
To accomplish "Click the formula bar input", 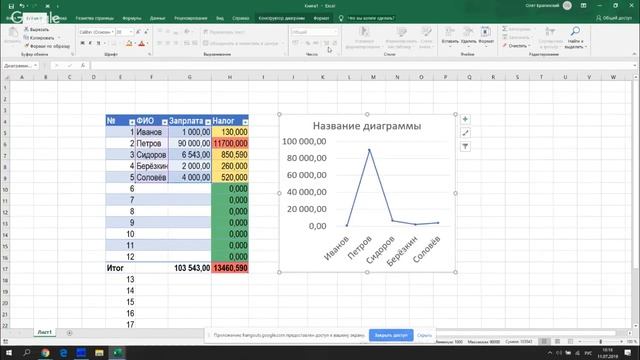I will pyautogui.click(x=361, y=65).
